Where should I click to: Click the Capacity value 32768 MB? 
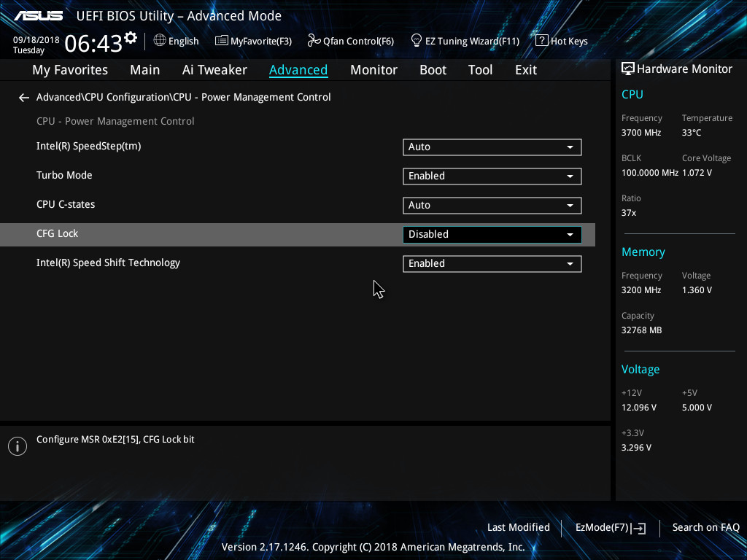(x=641, y=330)
